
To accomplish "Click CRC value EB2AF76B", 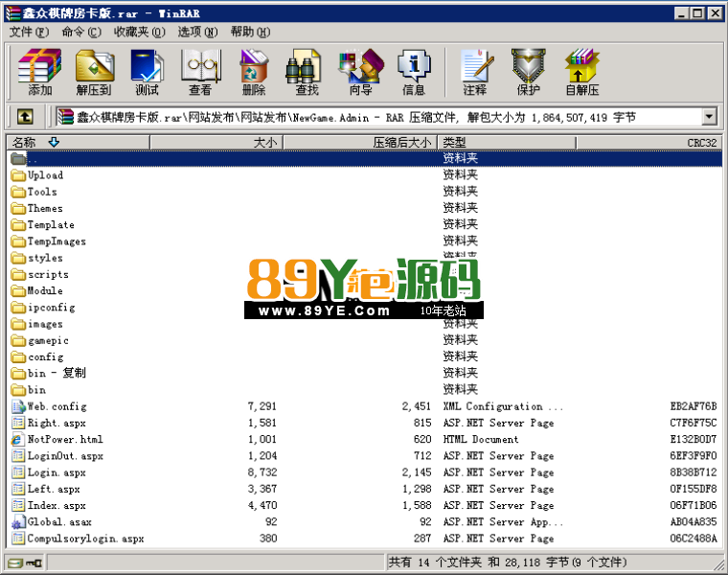I will [694, 406].
